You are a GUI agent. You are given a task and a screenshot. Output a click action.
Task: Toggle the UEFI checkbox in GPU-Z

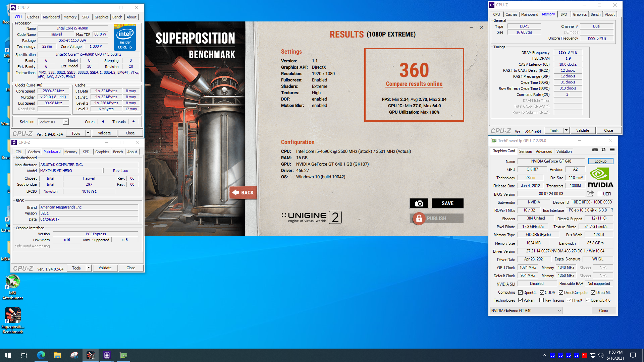pos(600,194)
